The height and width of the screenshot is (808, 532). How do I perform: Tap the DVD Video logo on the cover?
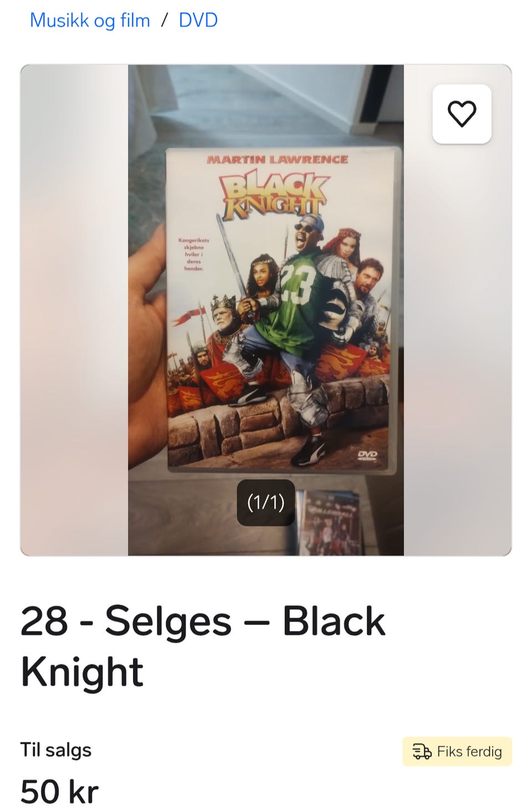[367, 455]
